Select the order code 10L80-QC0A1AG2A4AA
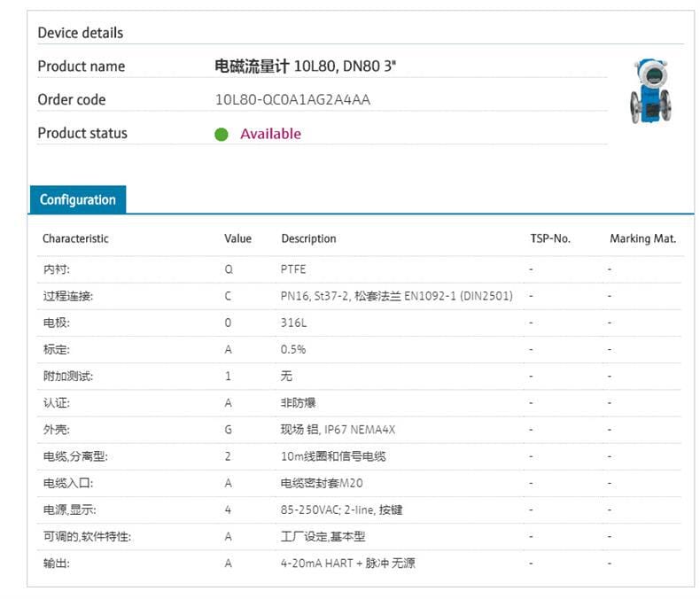Screen dimensions: 700x599 (292, 99)
